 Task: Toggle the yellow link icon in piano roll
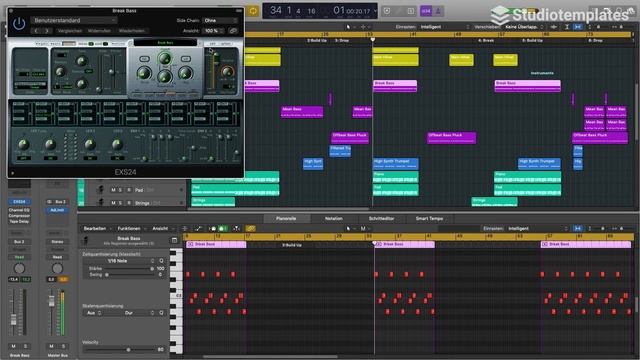(x=251, y=229)
